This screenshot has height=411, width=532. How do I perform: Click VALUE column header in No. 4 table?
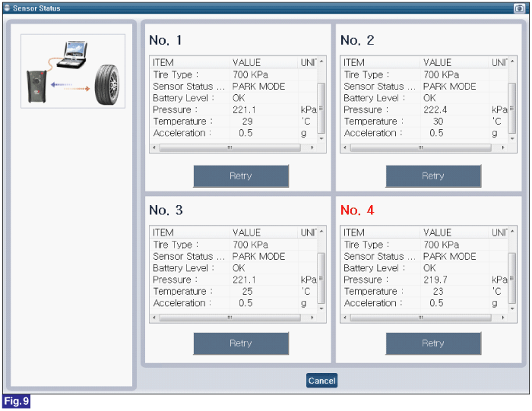coord(455,232)
